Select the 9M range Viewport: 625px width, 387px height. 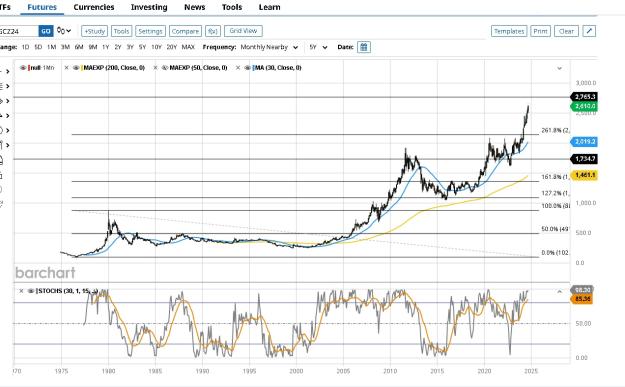tap(93, 47)
